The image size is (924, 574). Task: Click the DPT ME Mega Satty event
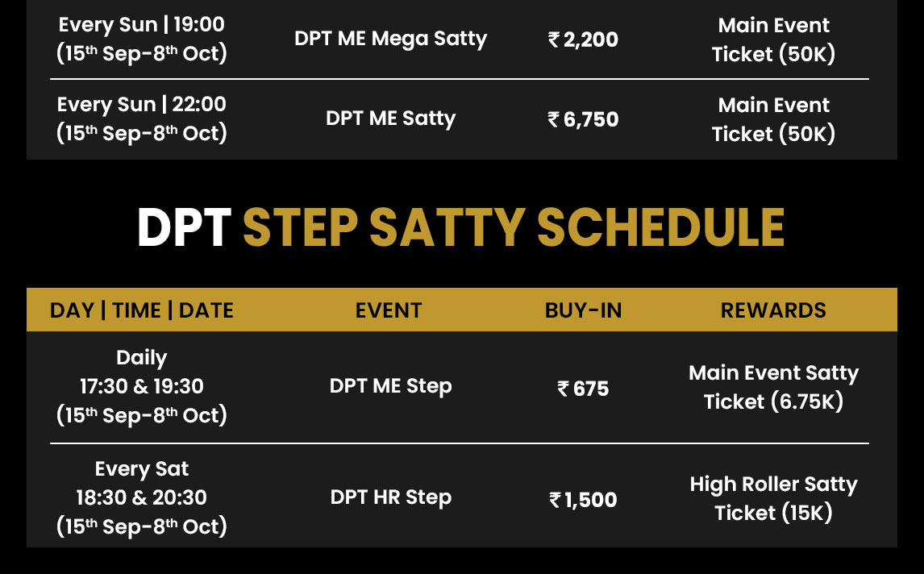click(391, 39)
